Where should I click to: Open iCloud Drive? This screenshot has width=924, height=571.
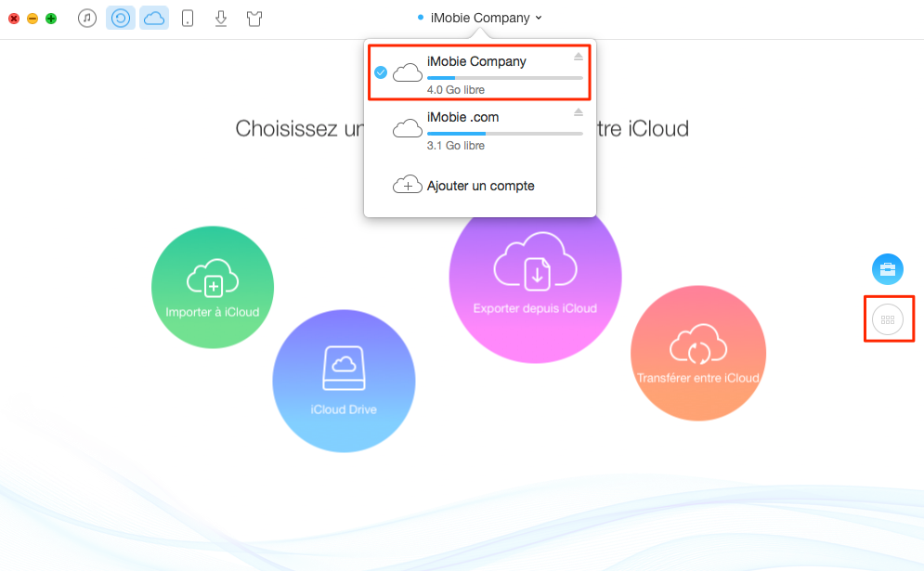point(345,382)
